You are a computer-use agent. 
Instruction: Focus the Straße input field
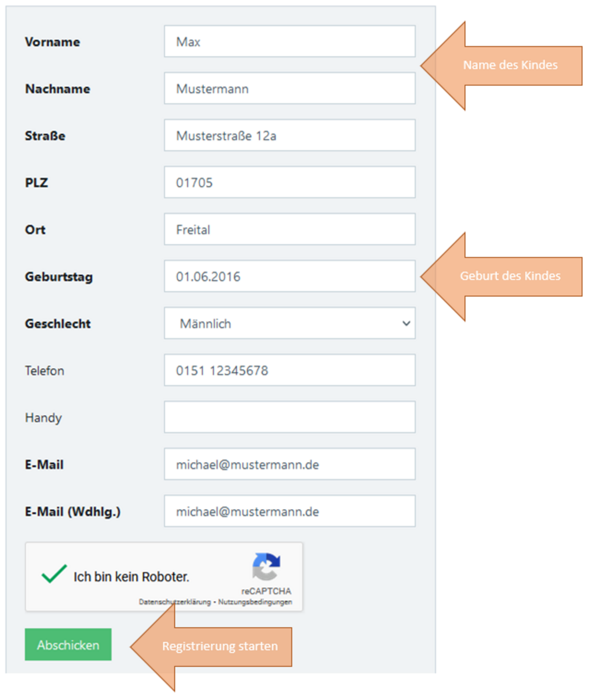pyautogui.click(x=290, y=135)
